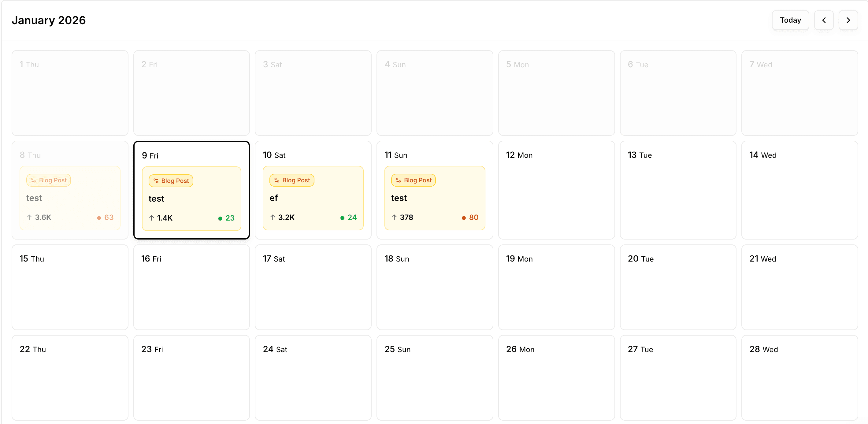
Task: Open the "test" event on January 11
Action: click(435, 198)
